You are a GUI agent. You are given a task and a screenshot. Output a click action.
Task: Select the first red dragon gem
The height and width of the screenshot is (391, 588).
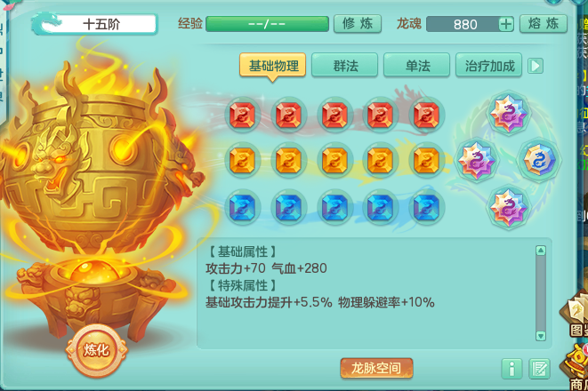[x=242, y=115]
